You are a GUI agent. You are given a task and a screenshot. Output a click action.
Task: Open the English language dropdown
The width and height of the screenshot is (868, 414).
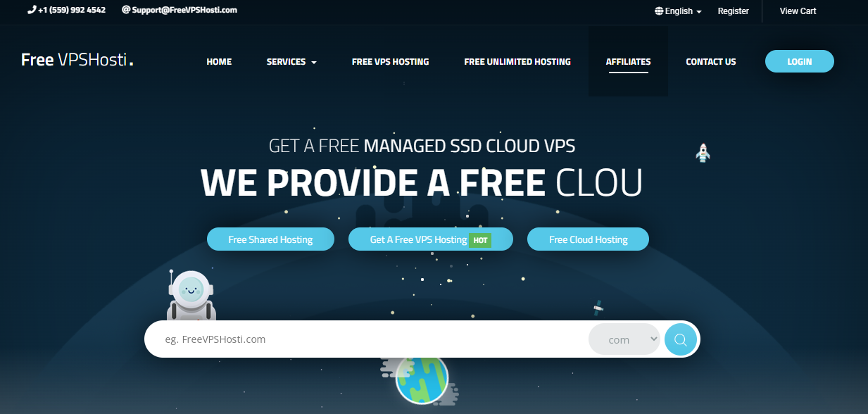click(679, 11)
